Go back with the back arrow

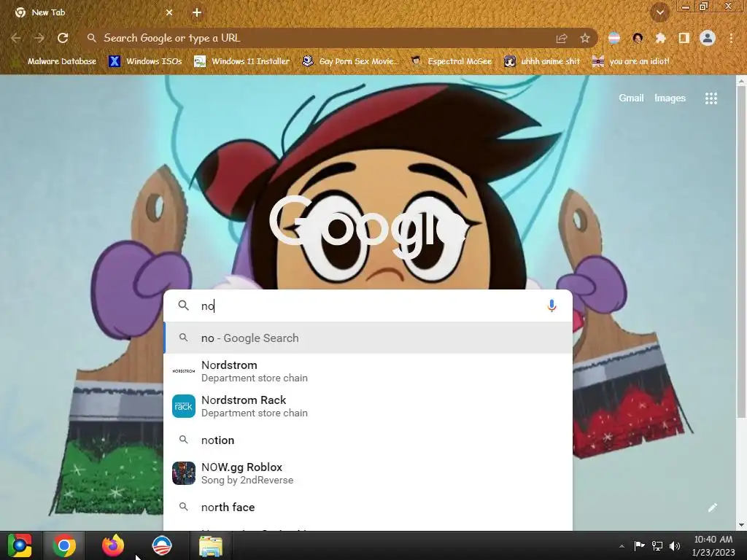click(x=16, y=38)
